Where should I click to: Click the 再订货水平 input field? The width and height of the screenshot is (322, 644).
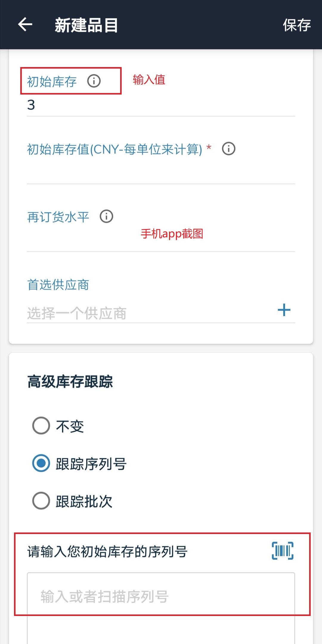click(x=161, y=240)
